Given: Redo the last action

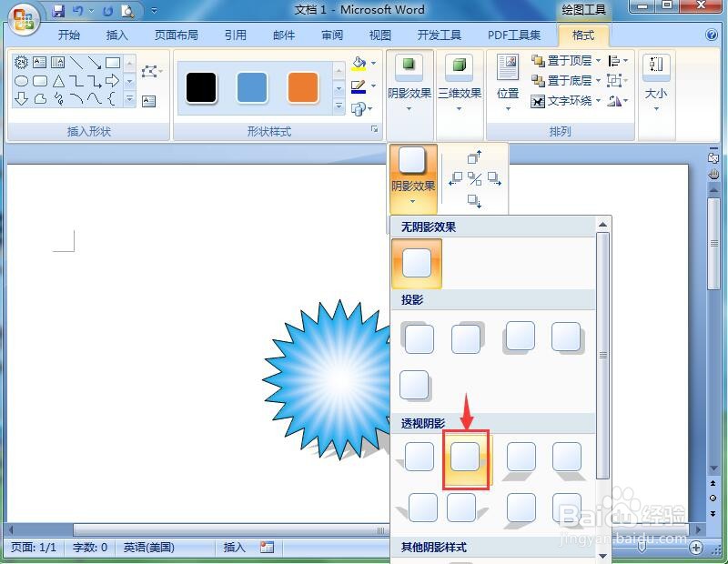Looking at the screenshot, I should pyautogui.click(x=107, y=11).
